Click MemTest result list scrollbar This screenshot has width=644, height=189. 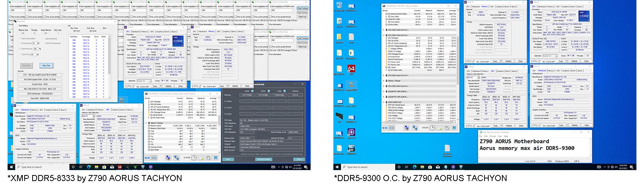click(x=109, y=67)
